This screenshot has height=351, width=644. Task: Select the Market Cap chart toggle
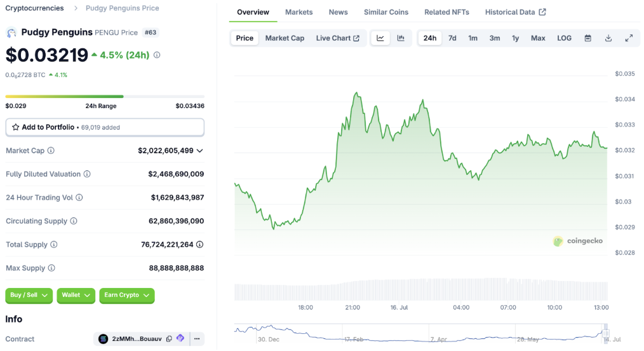pos(285,38)
